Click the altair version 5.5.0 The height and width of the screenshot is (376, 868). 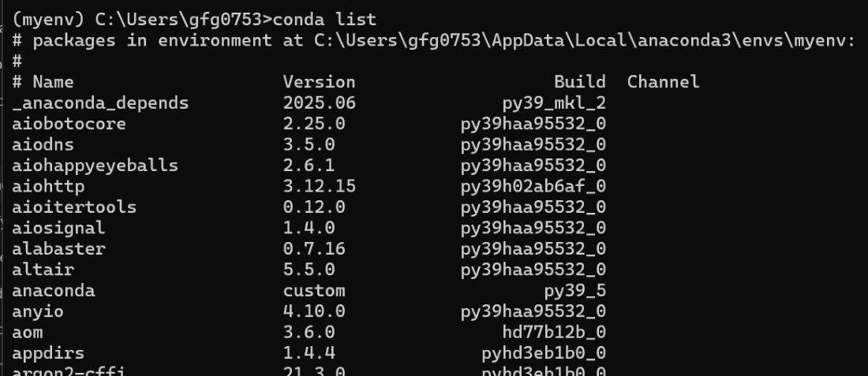pos(309,270)
